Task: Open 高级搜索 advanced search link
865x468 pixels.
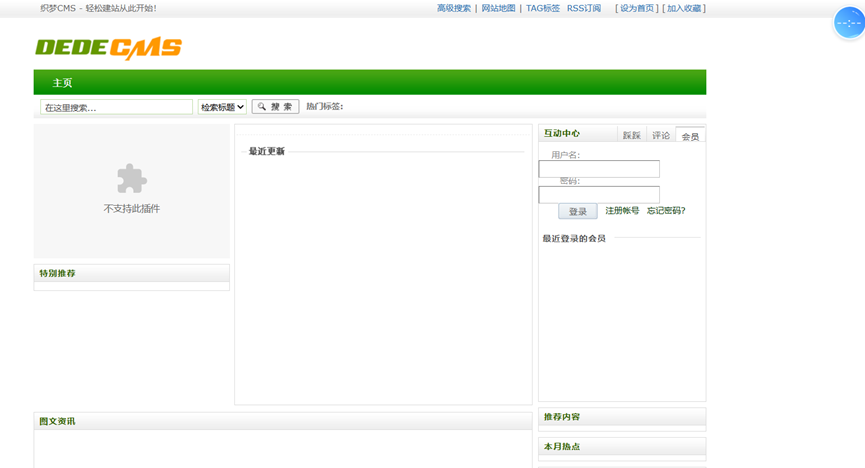Action: [454, 8]
